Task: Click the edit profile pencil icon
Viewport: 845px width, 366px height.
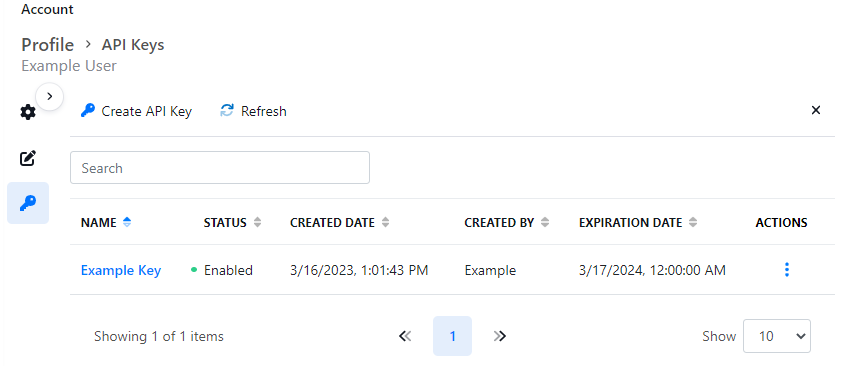Action: click(x=27, y=158)
